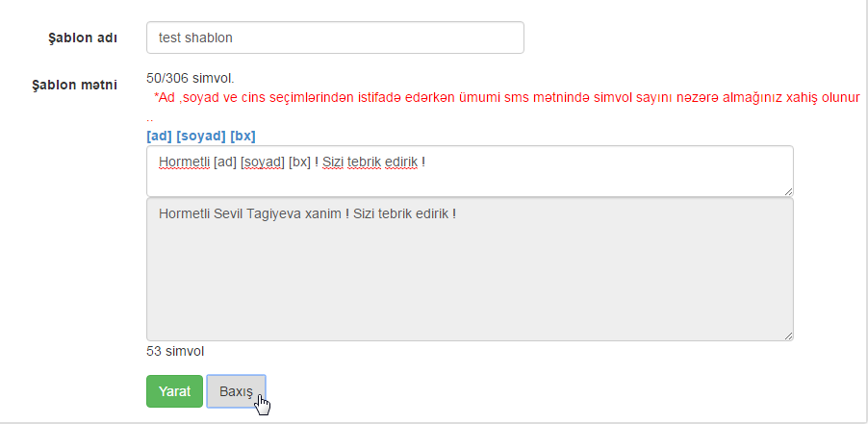Click the "53 simvol" counter below preview
Screen dimensions: 868x424
(x=175, y=351)
